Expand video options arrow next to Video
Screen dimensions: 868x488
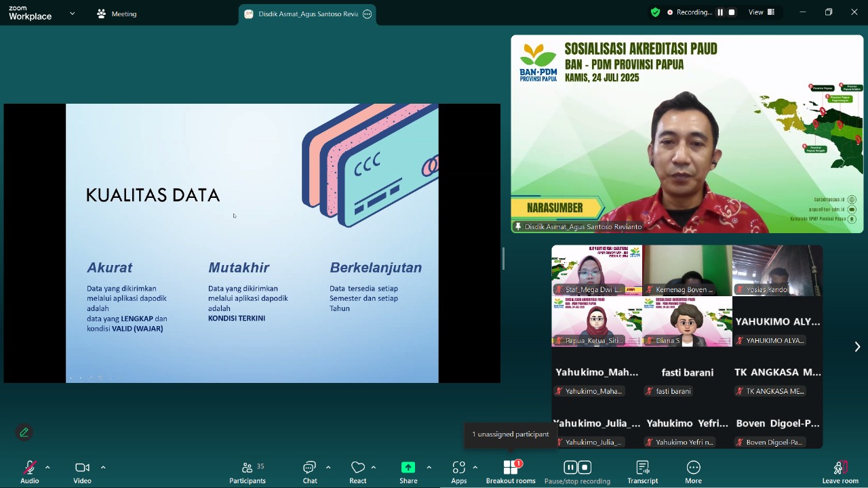[x=103, y=468]
